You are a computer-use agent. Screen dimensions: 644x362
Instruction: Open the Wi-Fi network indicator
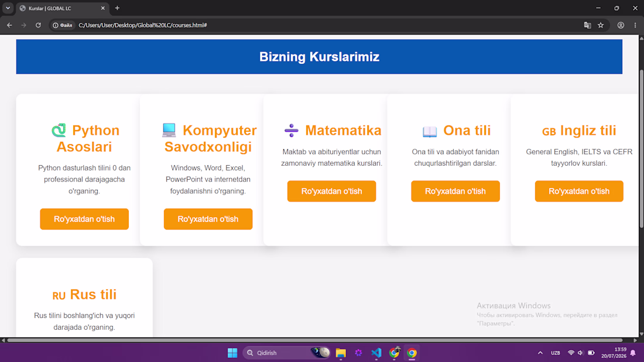(571, 353)
